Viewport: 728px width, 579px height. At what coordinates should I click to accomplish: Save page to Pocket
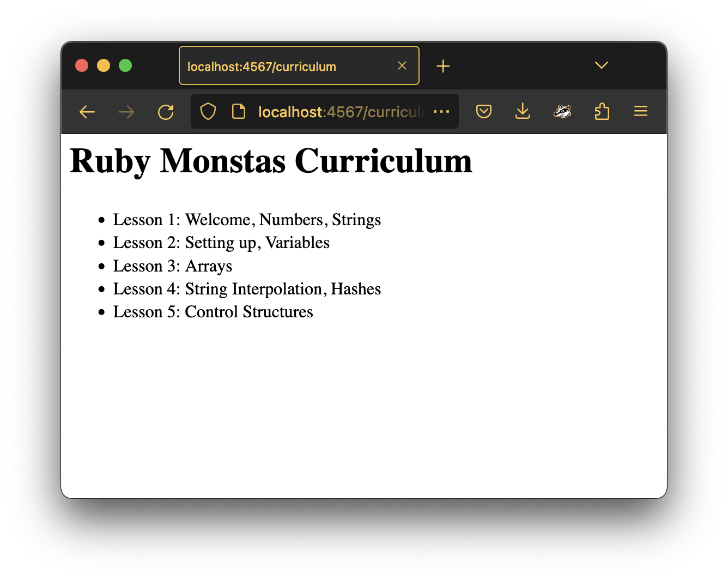click(x=484, y=111)
